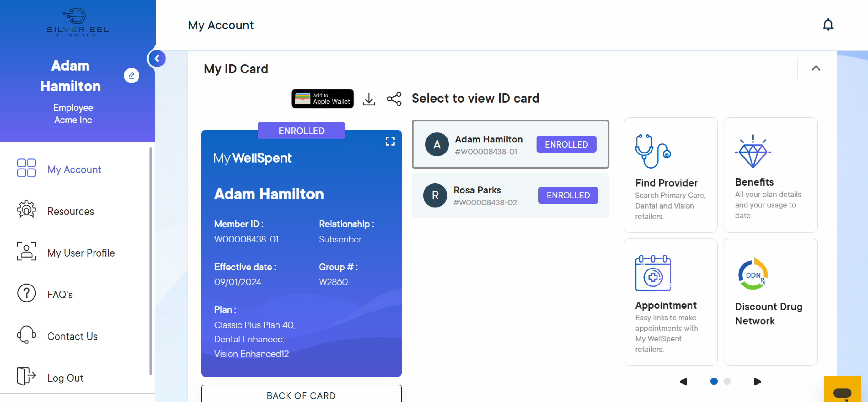Screen dimensions: 868x402
Task: Click the sidebar vertical scrollbar
Action: 151,261
